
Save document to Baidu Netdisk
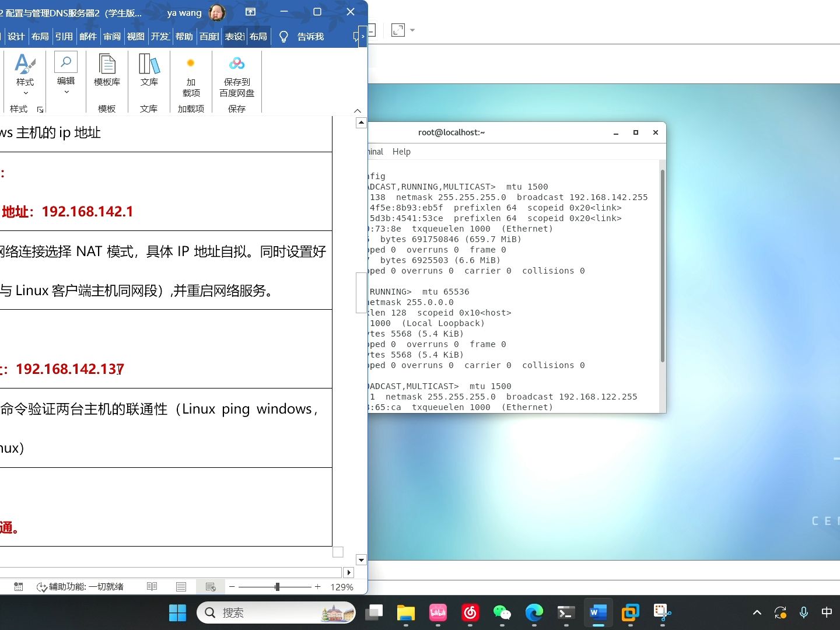click(x=236, y=74)
